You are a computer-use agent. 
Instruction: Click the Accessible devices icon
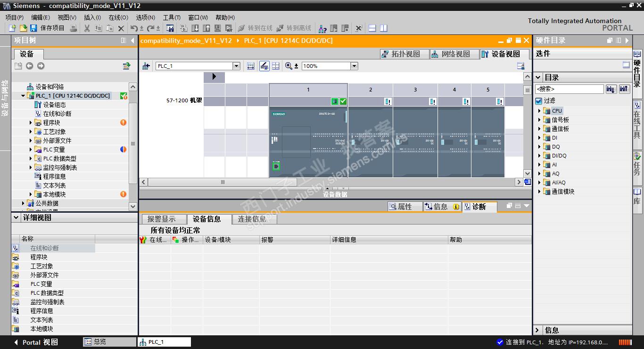[x=322, y=28]
